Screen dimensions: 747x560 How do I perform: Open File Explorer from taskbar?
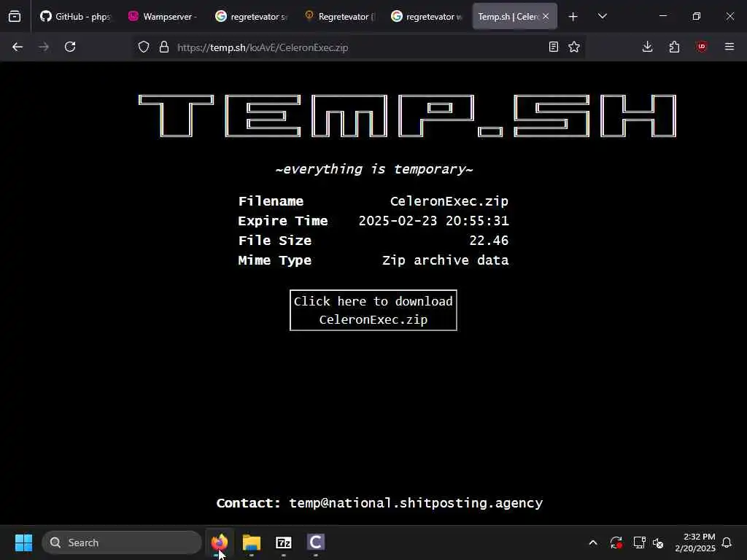(x=251, y=542)
